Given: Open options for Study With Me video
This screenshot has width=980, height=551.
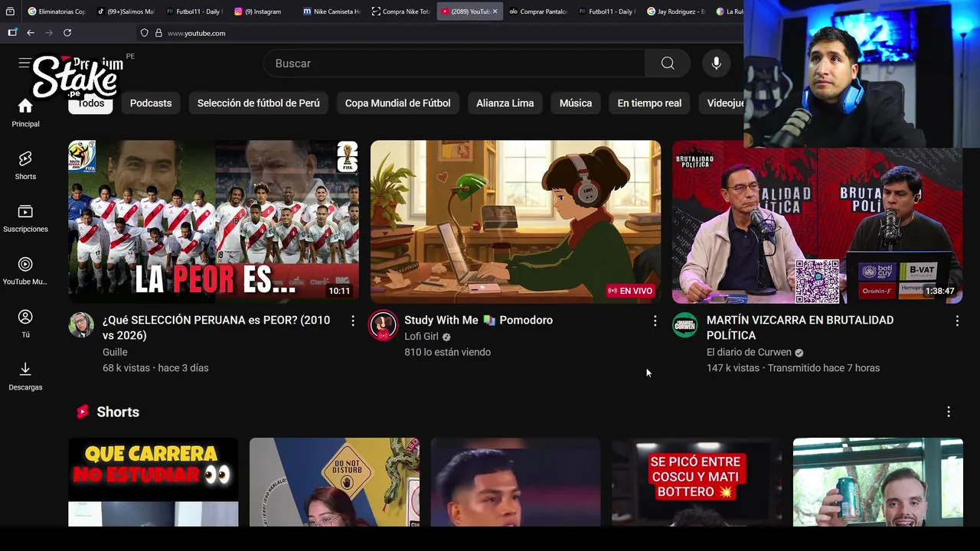Looking at the screenshot, I should tap(655, 321).
